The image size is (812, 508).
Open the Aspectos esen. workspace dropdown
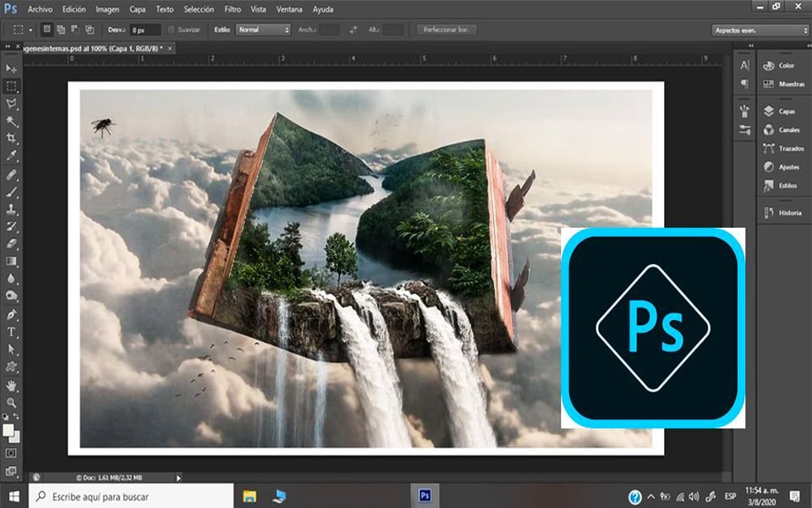point(759,30)
